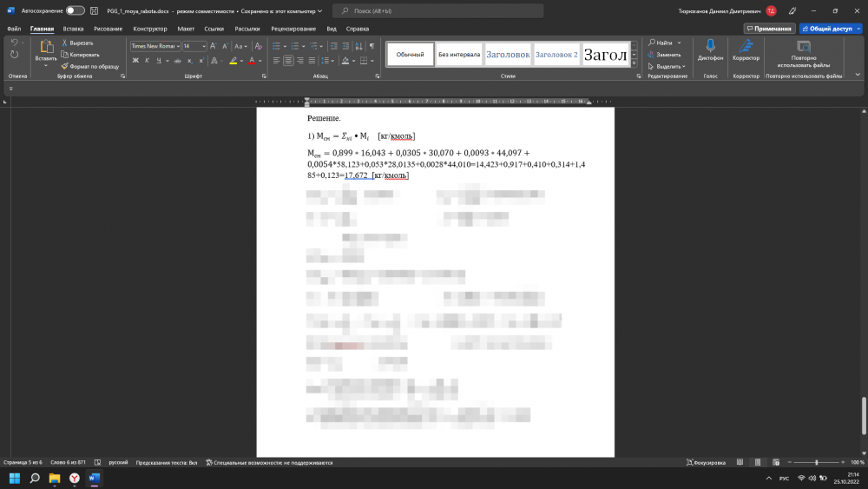Click the Общий доступ button
The height and width of the screenshot is (489, 868).
click(830, 29)
